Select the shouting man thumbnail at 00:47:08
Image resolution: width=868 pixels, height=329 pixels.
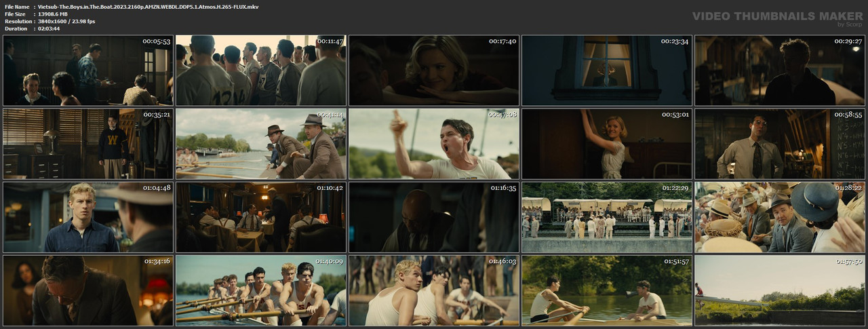[x=434, y=144]
